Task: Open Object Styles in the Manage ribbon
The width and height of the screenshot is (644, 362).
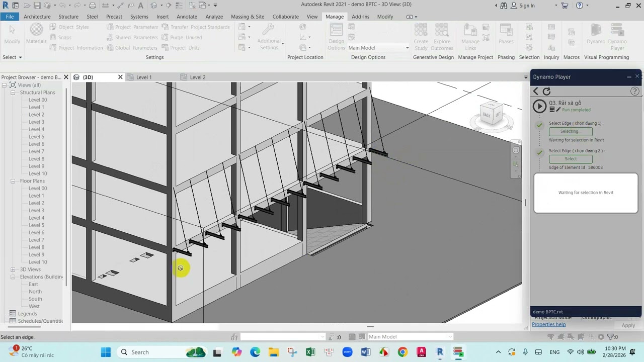Action: click(69, 27)
